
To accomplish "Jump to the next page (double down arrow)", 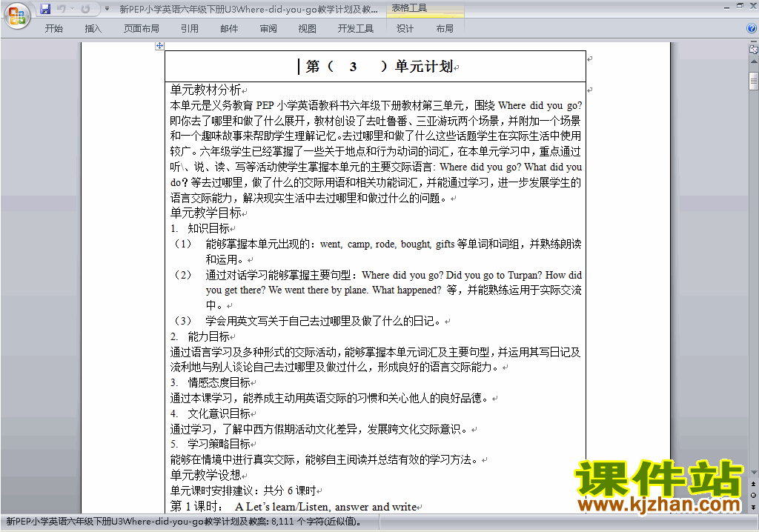I will pos(753,507).
